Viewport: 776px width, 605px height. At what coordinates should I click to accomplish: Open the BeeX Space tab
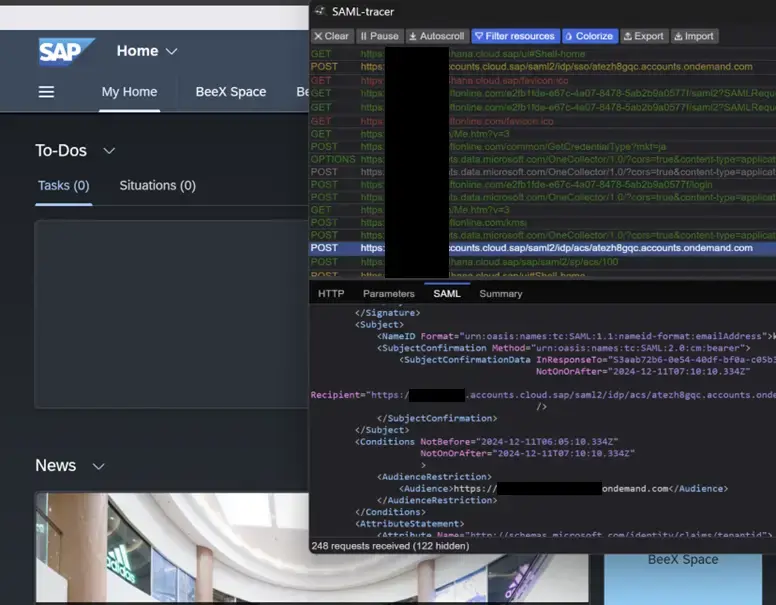click(x=231, y=92)
